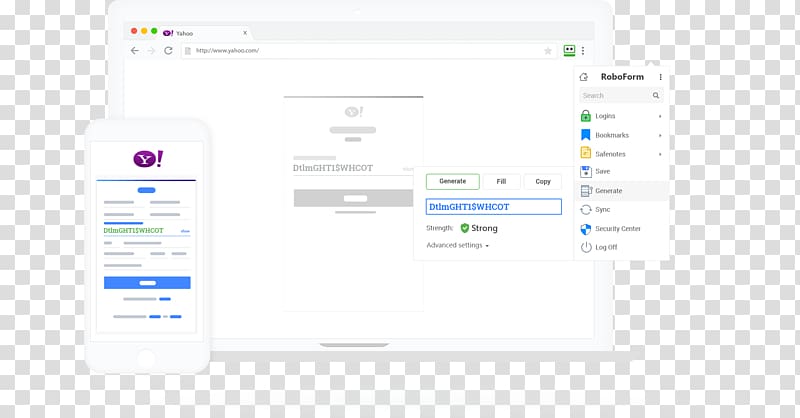
Task: Click the search magnifier in RoboForm
Action: [656, 95]
